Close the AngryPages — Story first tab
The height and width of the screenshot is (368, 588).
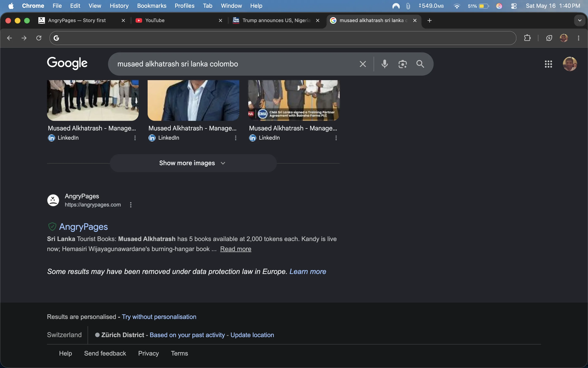pyautogui.click(x=123, y=20)
